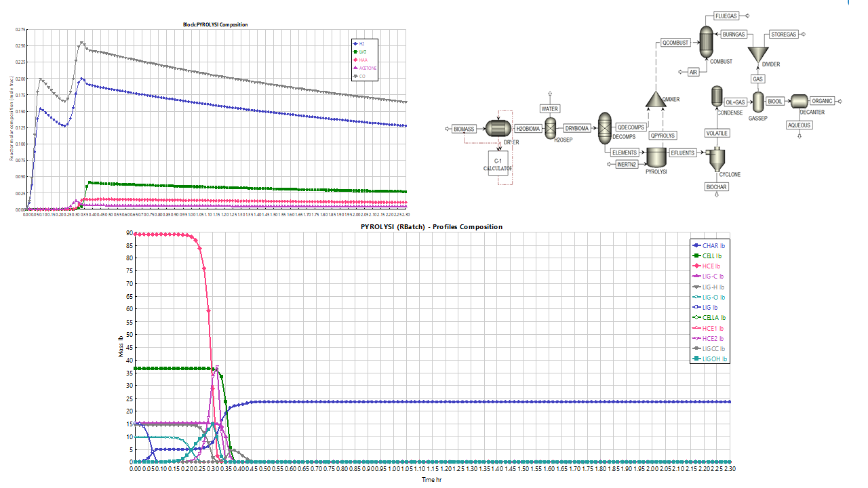Select the BIOMASS feed stream label
This screenshot has width=868, height=488.
(x=464, y=128)
